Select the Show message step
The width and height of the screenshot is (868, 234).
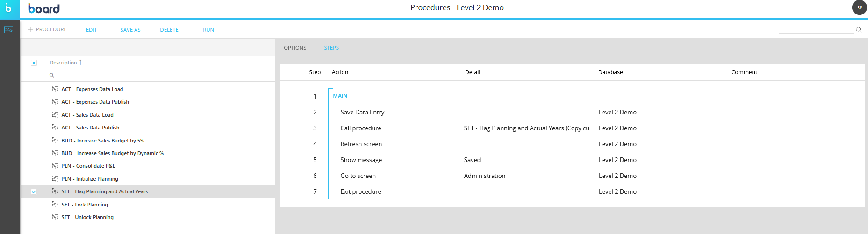click(361, 160)
